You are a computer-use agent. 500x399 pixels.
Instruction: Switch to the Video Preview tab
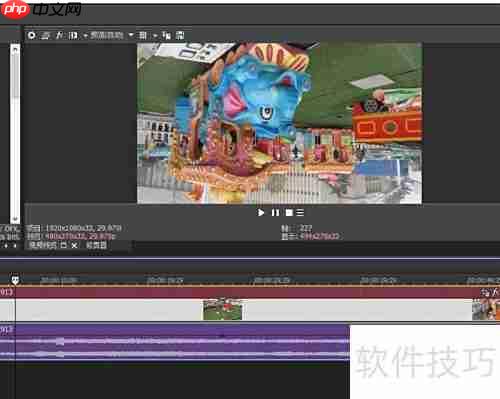coord(42,245)
